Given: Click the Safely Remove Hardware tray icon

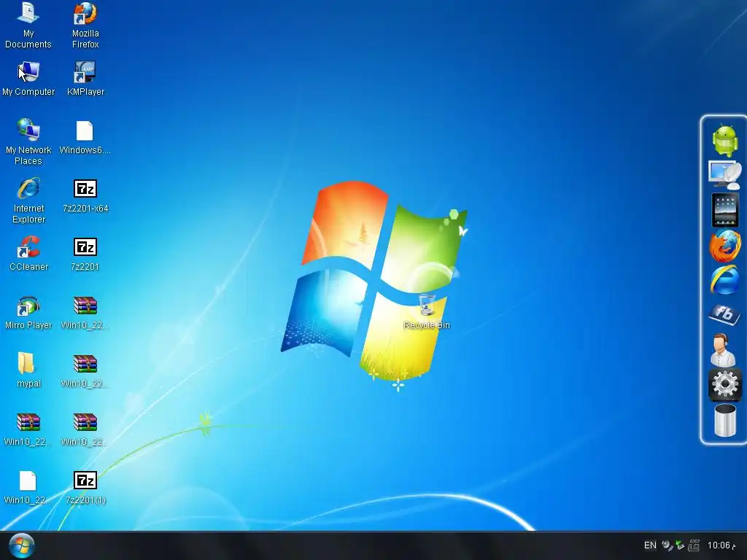Looking at the screenshot, I should [x=680, y=545].
